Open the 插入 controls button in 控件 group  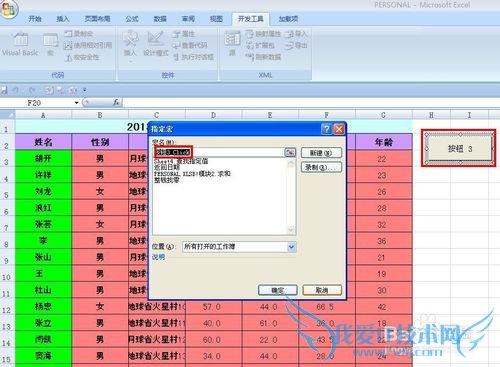tap(130, 46)
